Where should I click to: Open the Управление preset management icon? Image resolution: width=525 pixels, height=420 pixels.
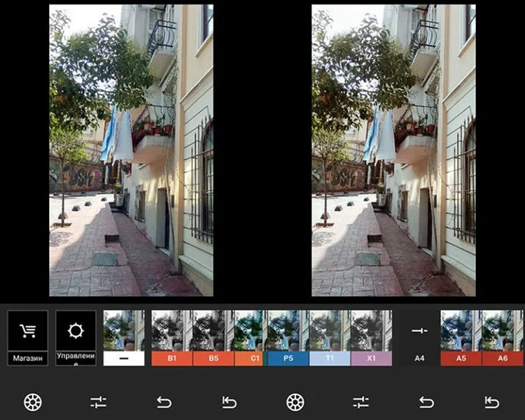click(76, 331)
